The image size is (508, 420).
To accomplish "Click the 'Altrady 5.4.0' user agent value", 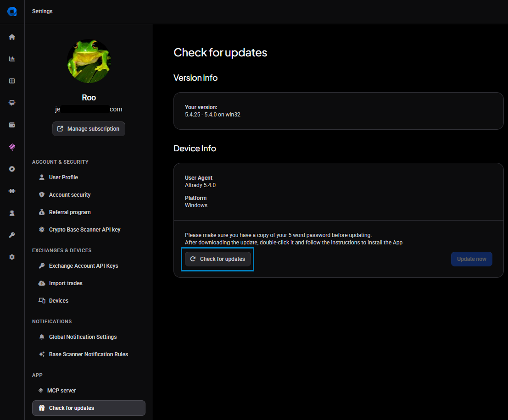I will click(200, 185).
